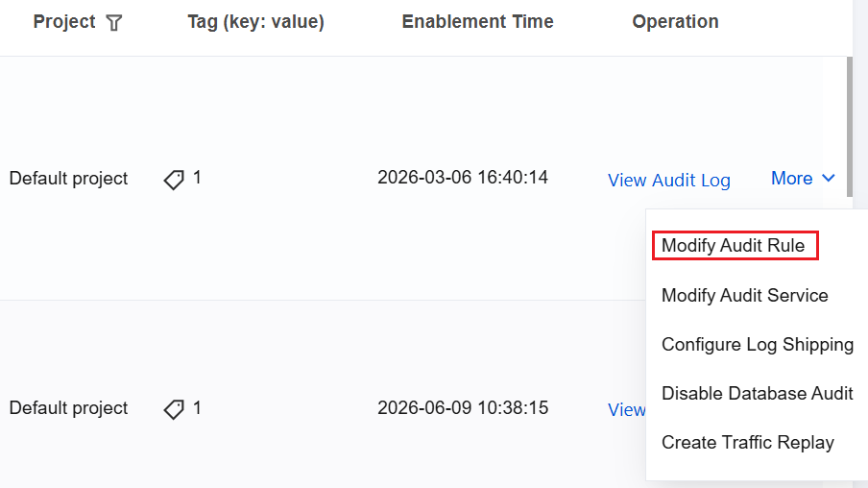
Task: Open the More dropdown in first row
Action: [x=803, y=179]
